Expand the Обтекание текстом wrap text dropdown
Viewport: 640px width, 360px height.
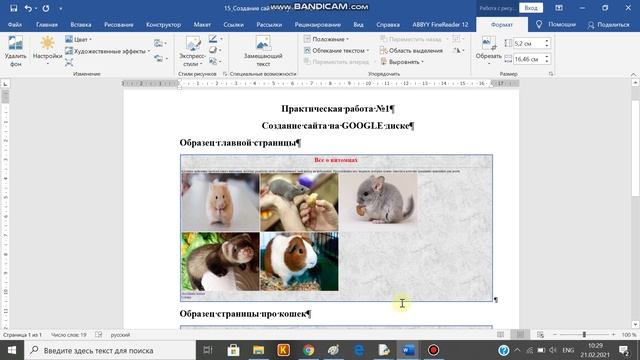pos(368,51)
